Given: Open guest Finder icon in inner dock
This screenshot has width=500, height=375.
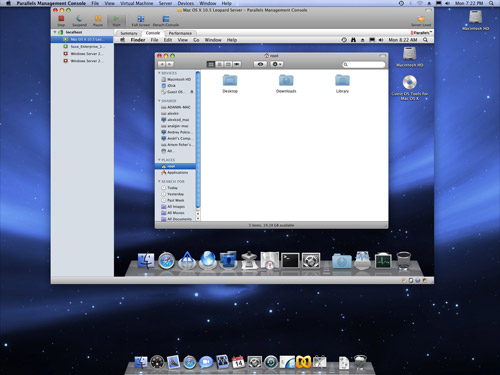Looking at the screenshot, I should point(146,260).
